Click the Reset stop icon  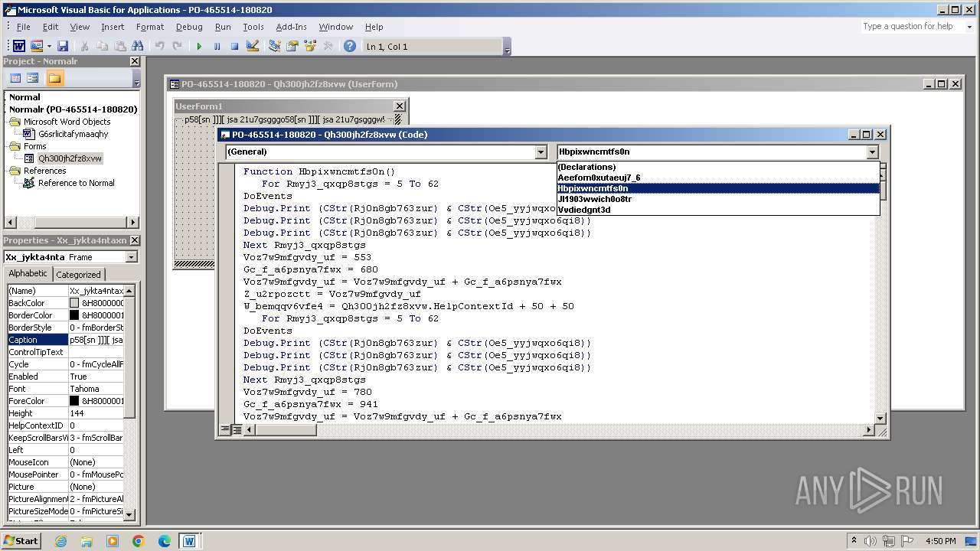[x=234, y=47]
